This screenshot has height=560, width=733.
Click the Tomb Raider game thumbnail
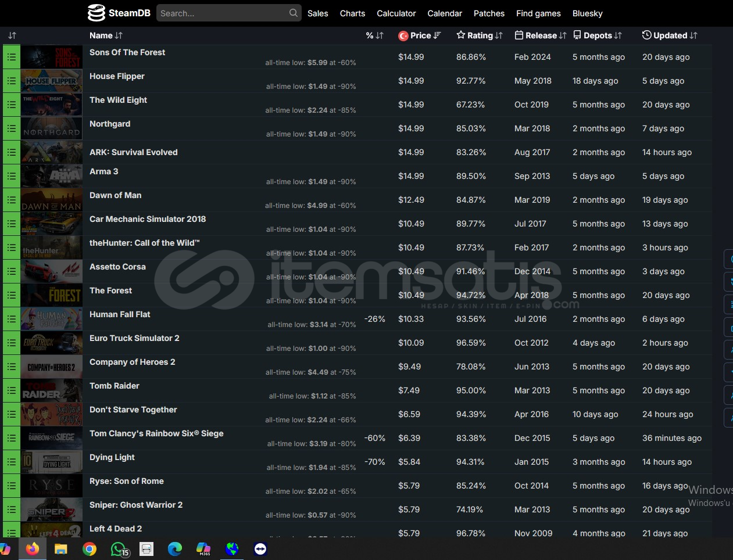pyautogui.click(x=51, y=390)
